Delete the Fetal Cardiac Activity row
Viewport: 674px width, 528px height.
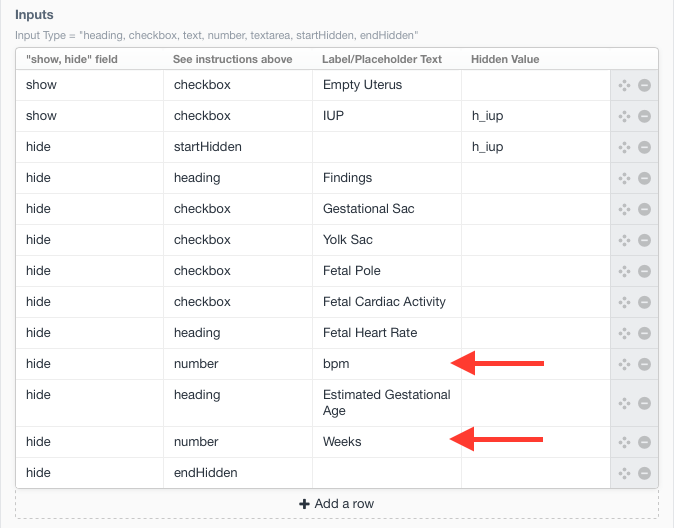(644, 302)
